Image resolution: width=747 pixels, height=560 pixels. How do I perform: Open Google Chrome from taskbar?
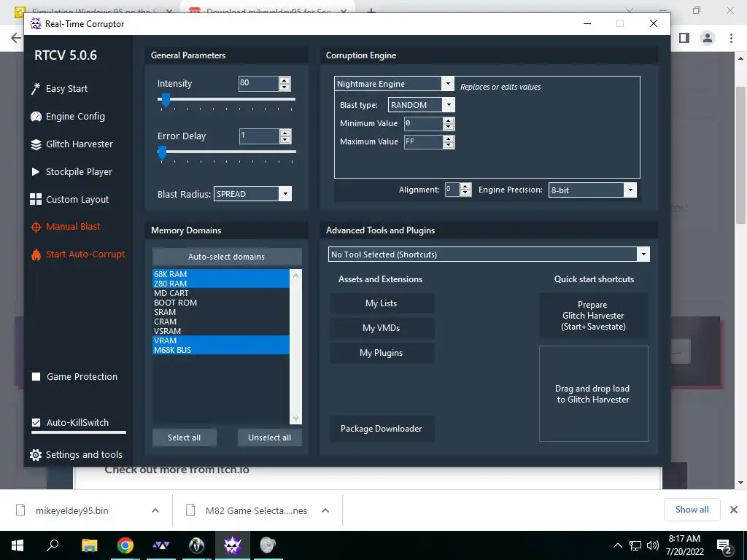pyautogui.click(x=125, y=545)
